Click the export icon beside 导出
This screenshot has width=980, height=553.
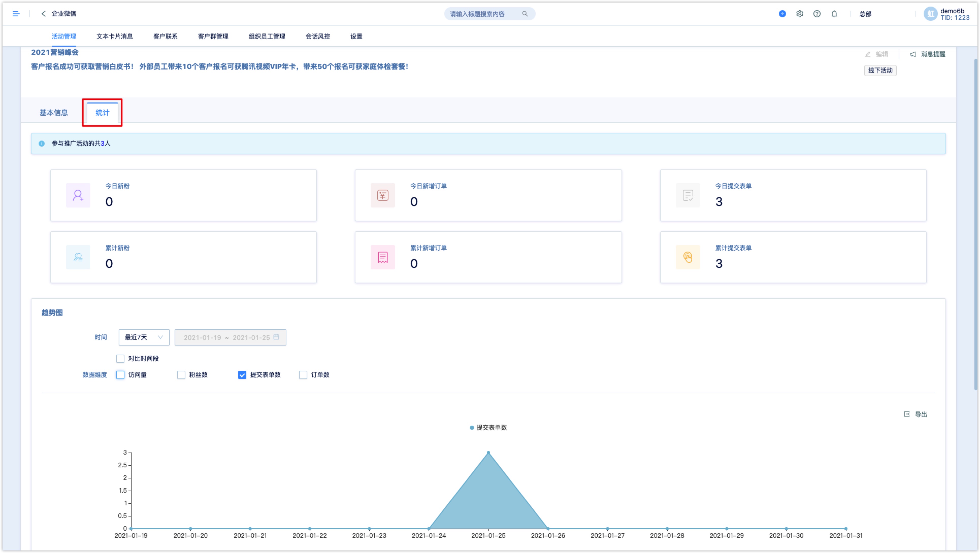pos(907,414)
